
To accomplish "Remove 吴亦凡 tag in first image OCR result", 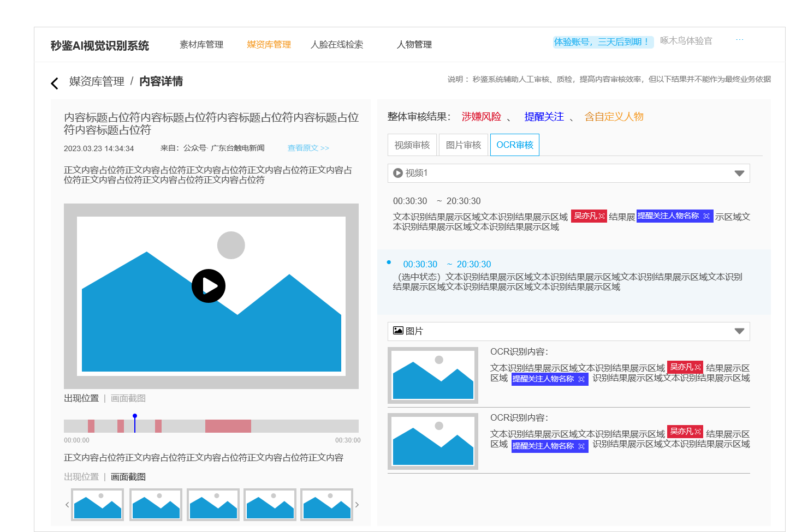I will pos(698,367).
